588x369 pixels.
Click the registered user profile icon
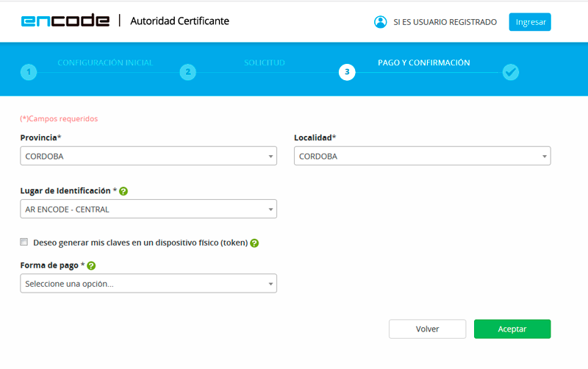point(380,22)
